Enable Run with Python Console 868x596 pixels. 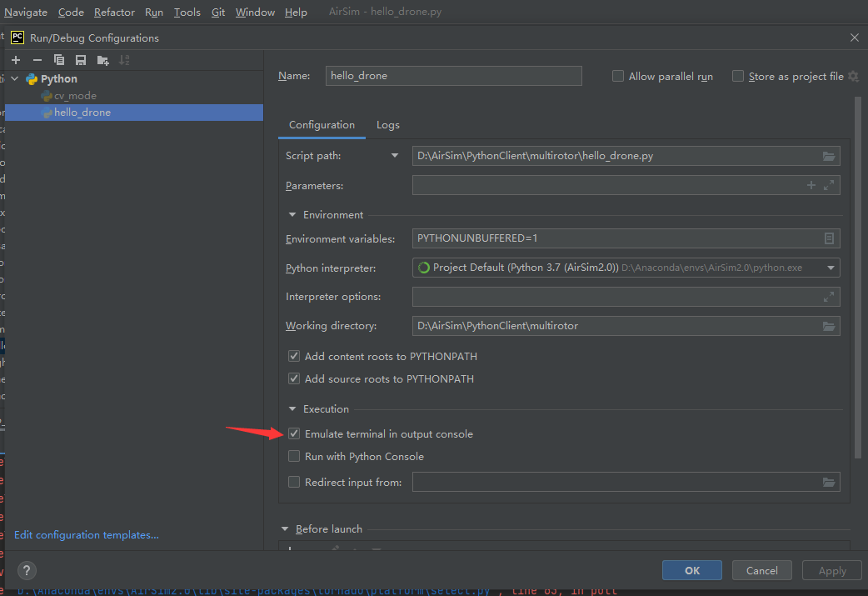click(294, 457)
